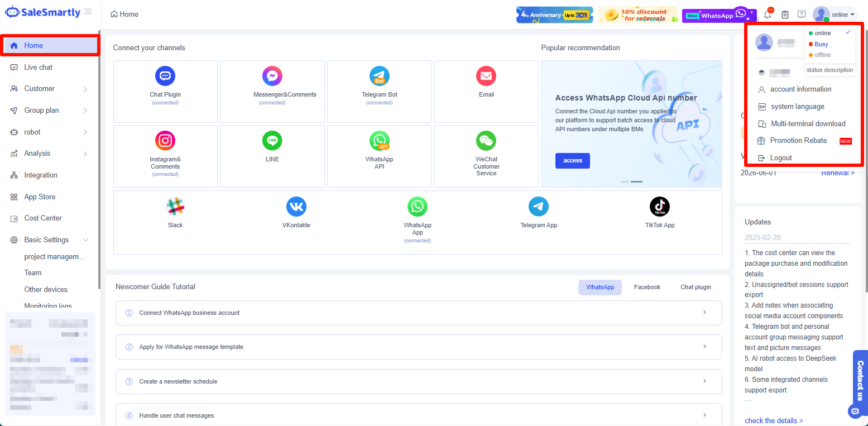Switch to the WhatsApp tutorial tab
This screenshot has width=868, height=426.
coord(600,287)
